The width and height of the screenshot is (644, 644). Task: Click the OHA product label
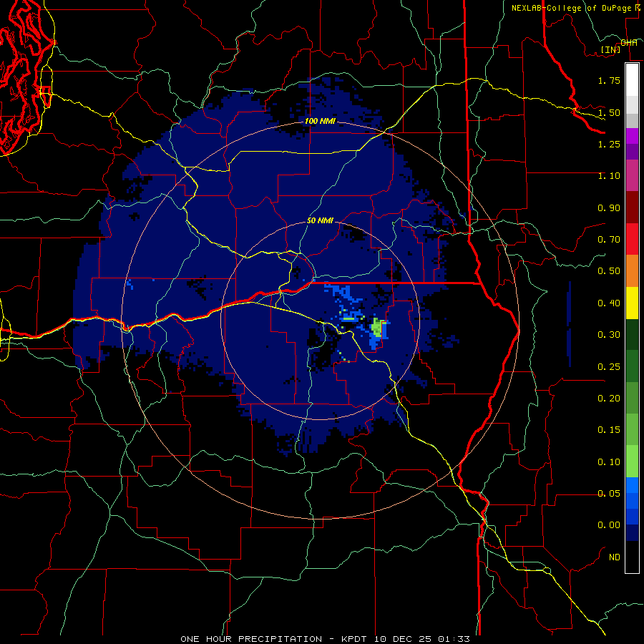click(x=629, y=43)
